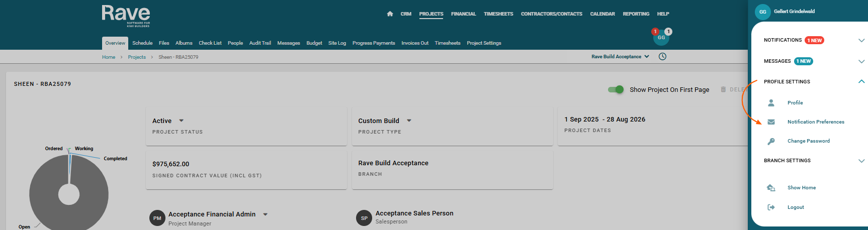This screenshot has width=868, height=230.
Task: Click the Logout arrow icon
Action: pos(771,207)
